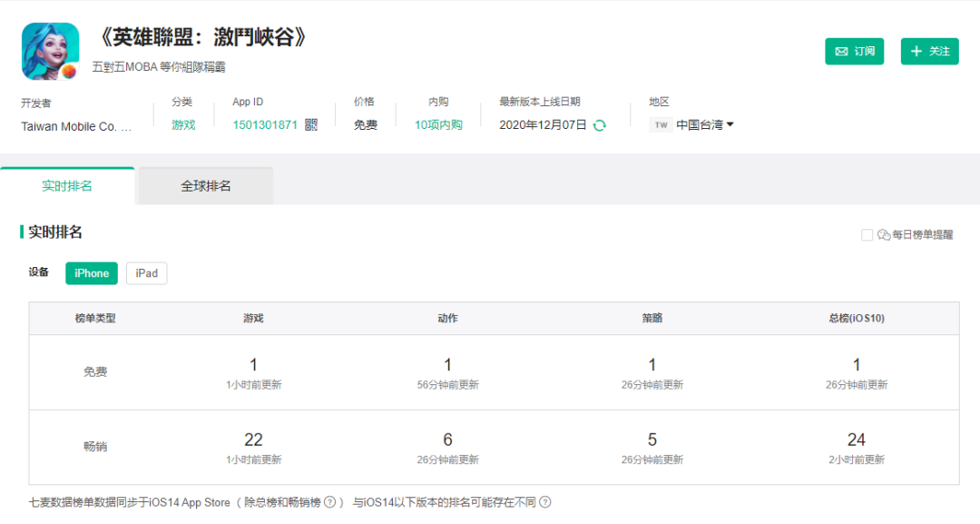Click the app title 英雄聯盟：激鬥峽谷
This screenshot has height=524, width=980.
201,37
